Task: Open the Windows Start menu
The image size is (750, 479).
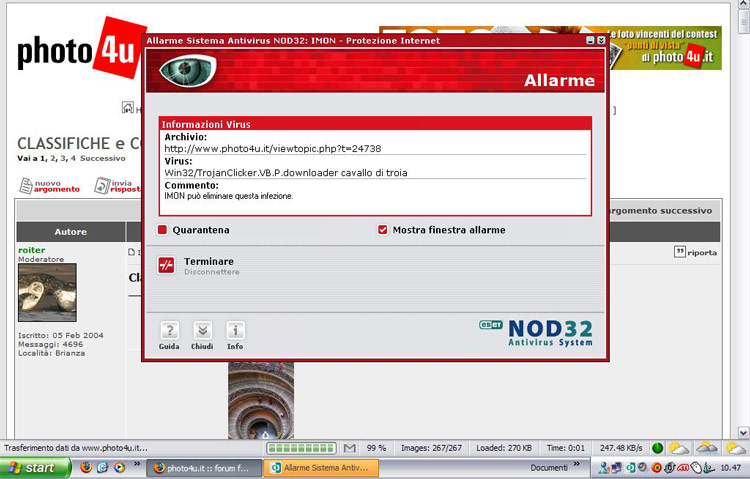Action: click(34, 467)
